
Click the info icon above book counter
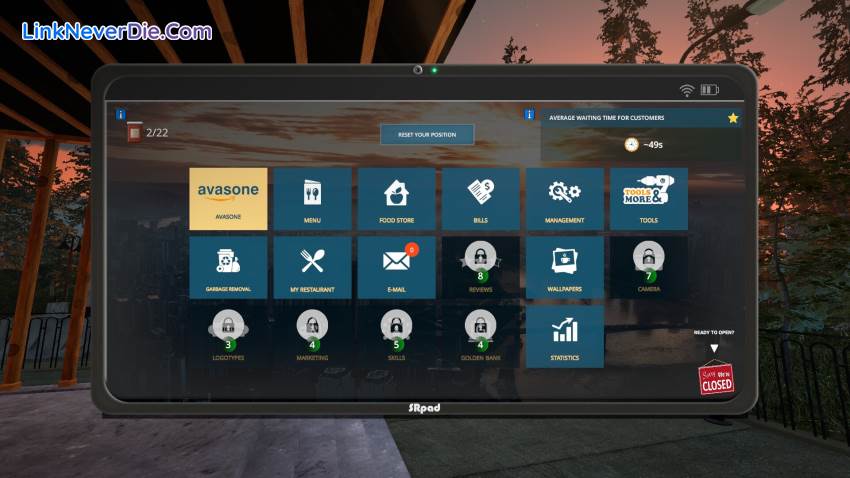point(121,115)
